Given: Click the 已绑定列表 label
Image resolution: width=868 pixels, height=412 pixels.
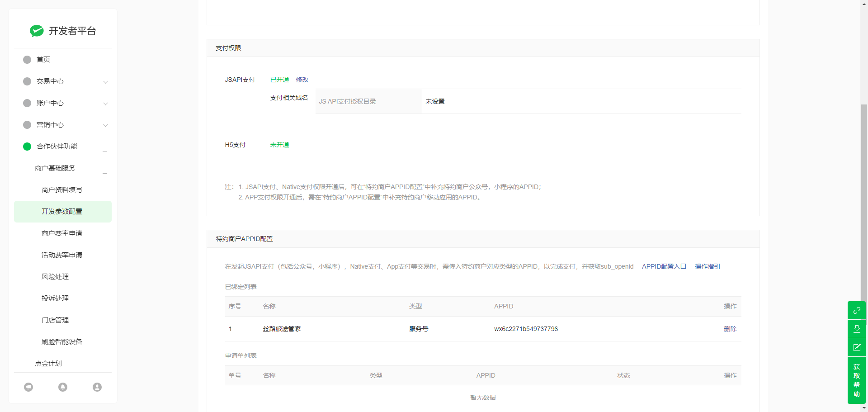Looking at the screenshot, I should click(241, 287).
